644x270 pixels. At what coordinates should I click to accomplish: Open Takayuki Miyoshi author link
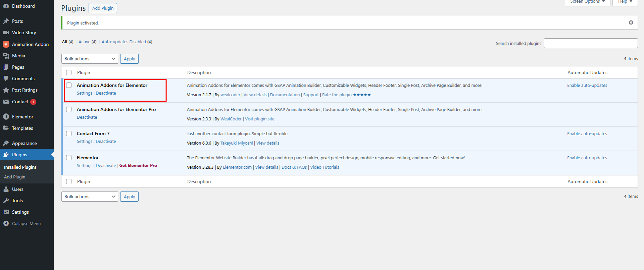pos(237,143)
